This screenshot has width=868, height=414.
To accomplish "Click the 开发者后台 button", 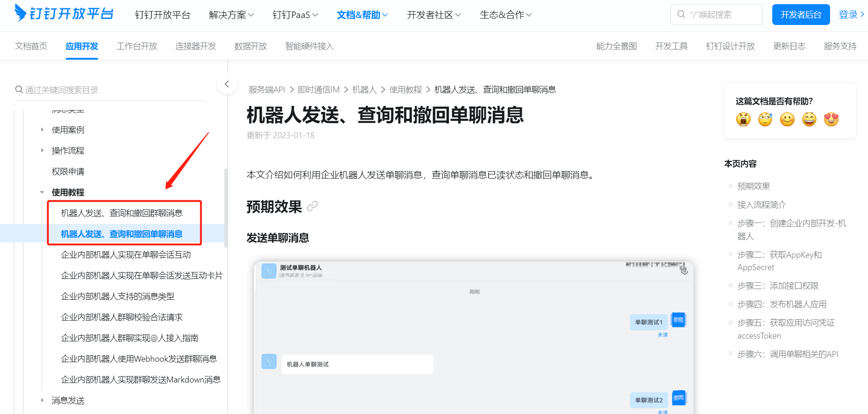I will pos(801,14).
